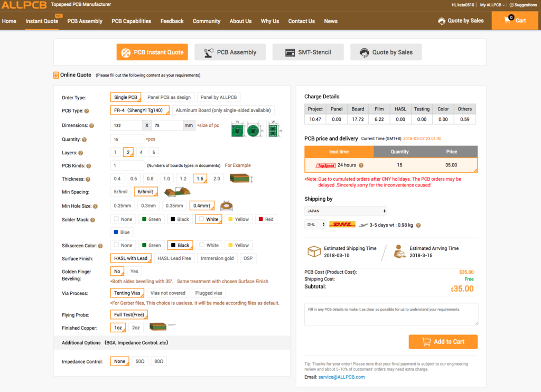Open the JAPAN shipping country dropdown
Viewport: 541px width, 392px height.
click(346, 211)
